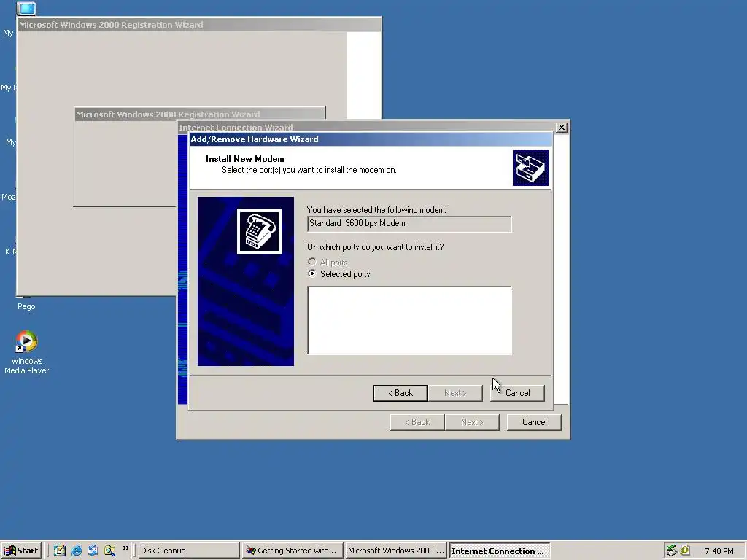Screen dimensions: 747x560
Task: Switch to Microsoft Windows 2000 taskbar button
Action: tap(396, 551)
